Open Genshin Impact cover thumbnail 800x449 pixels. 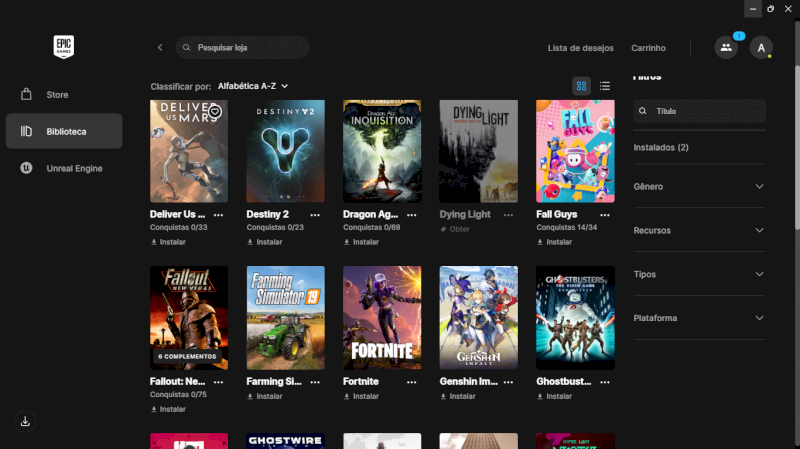479,317
